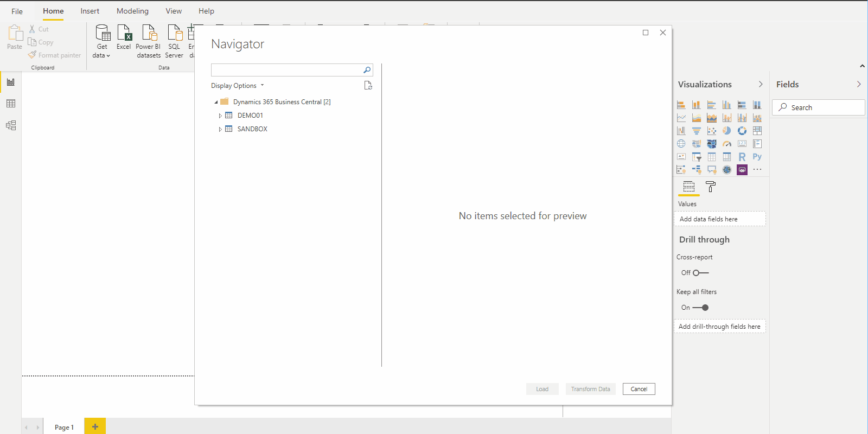This screenshot has height=434, width=868.
Task: Select the Matrix visual
Action: pyautogui.click(x=727, y=157)
